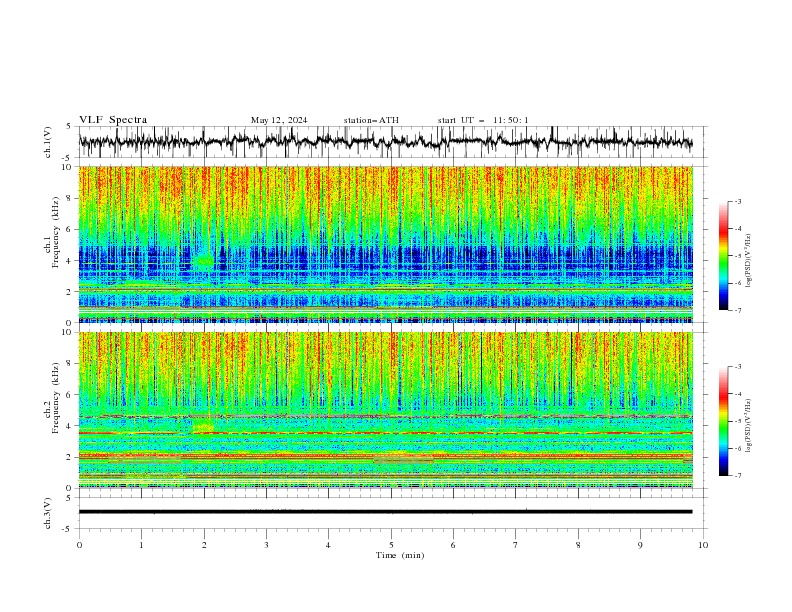The image size is (792, 612).
Task: Click the ch.3 voltage trace line
Action: (x=385, y=512)
